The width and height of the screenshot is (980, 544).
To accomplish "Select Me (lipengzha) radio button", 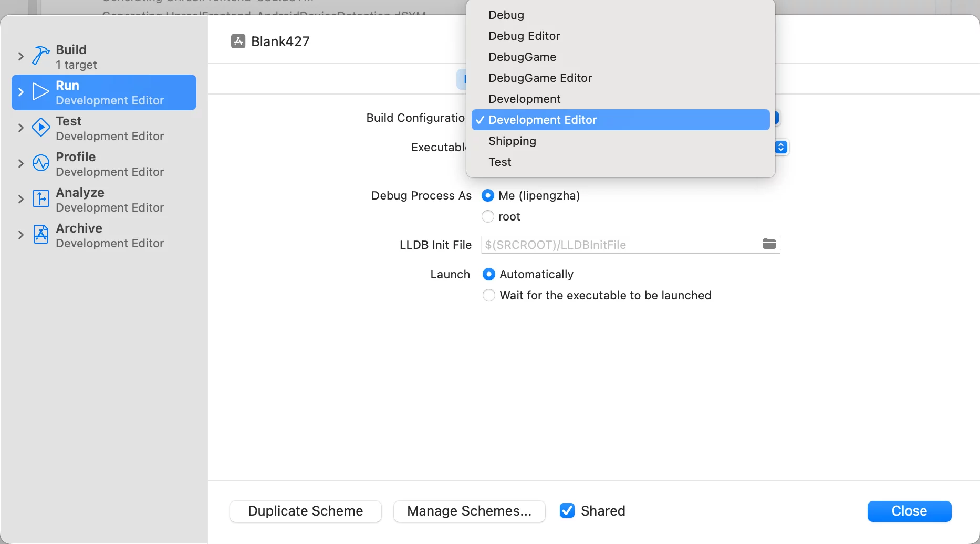I will [x=488, y=195].
